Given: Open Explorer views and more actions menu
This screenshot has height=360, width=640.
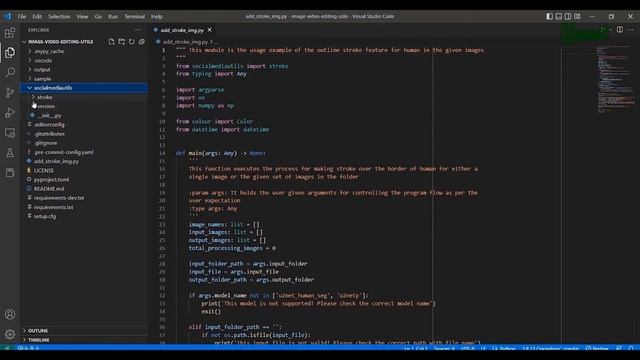Looking at the screenshot, I should pos(138,30).
